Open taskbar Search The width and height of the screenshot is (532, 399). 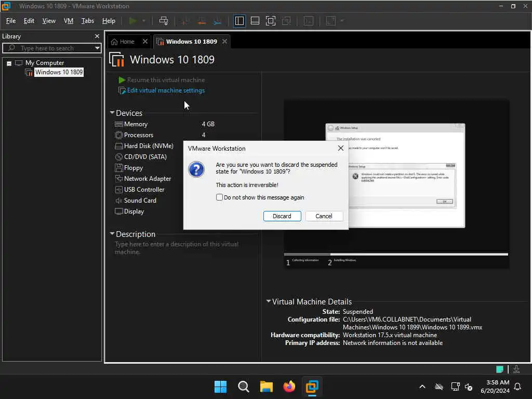click(244, 387)
